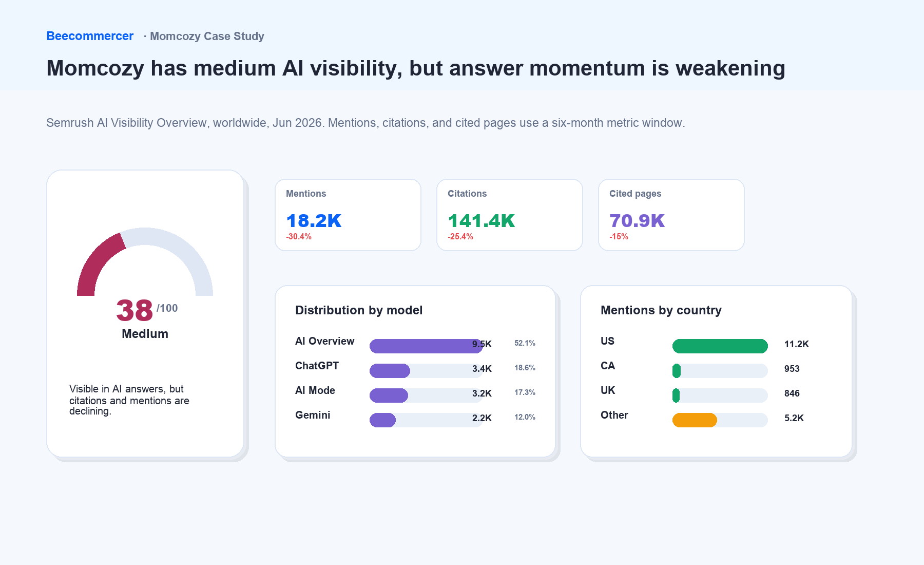Viewport: 924px width, 565px height.
Task: Click the ChatGPT row label
Action: 317,366
